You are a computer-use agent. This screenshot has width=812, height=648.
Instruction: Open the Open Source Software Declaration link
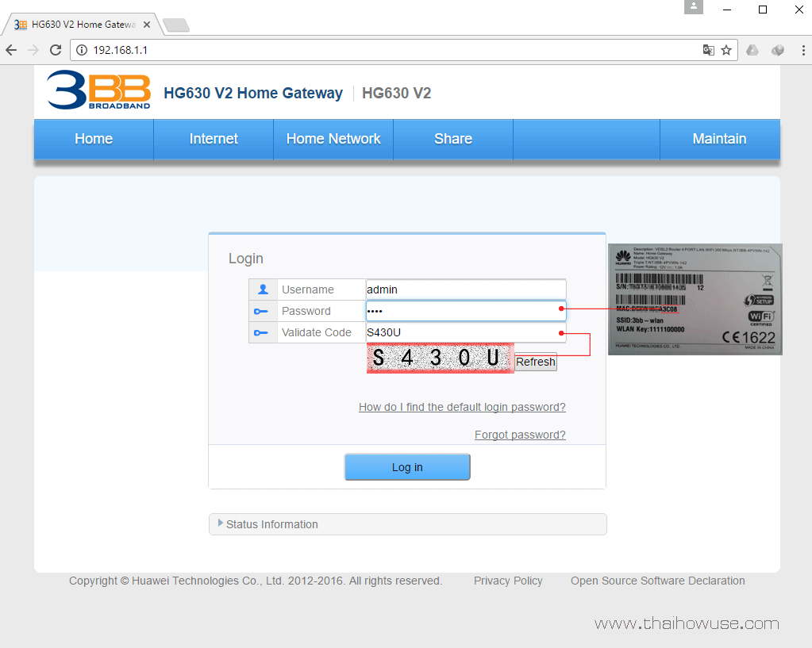tap(658, 581)
